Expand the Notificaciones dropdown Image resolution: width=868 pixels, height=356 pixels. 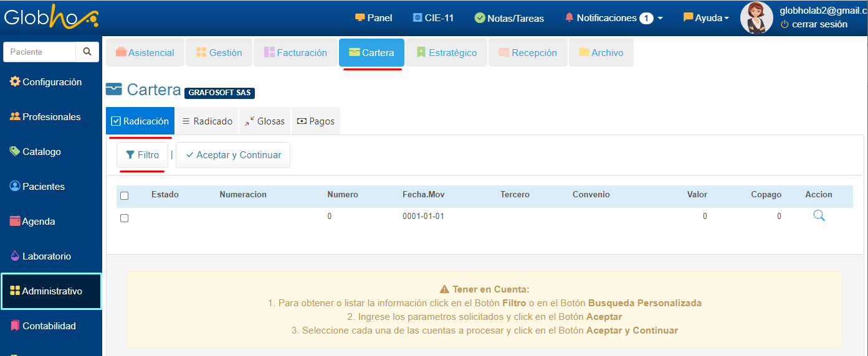tap(613, 18)
